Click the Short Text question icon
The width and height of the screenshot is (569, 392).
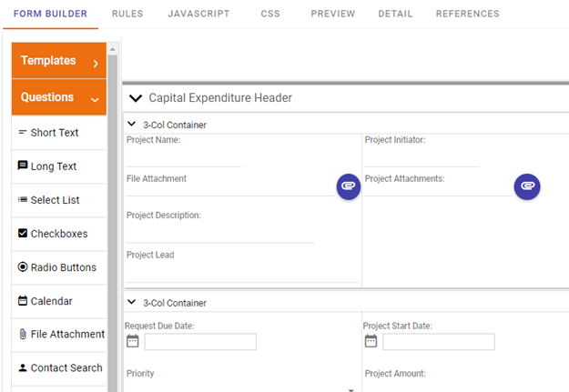point(23,133)
